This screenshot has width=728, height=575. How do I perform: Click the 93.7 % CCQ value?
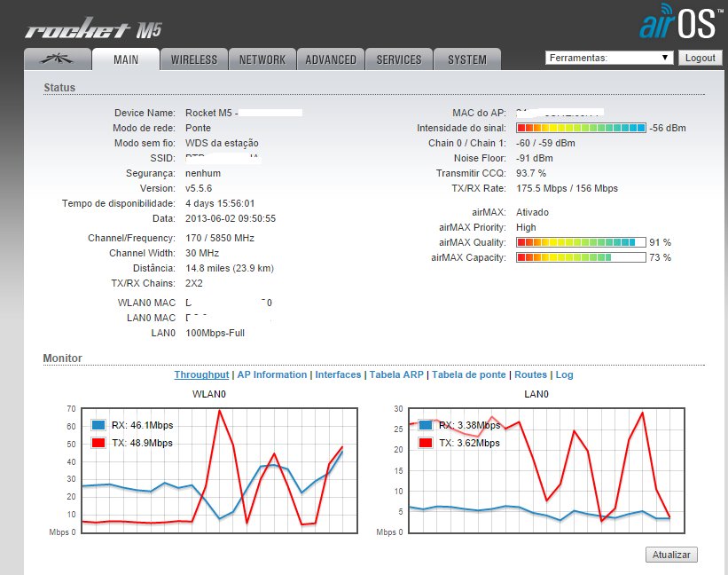(531, 173)
